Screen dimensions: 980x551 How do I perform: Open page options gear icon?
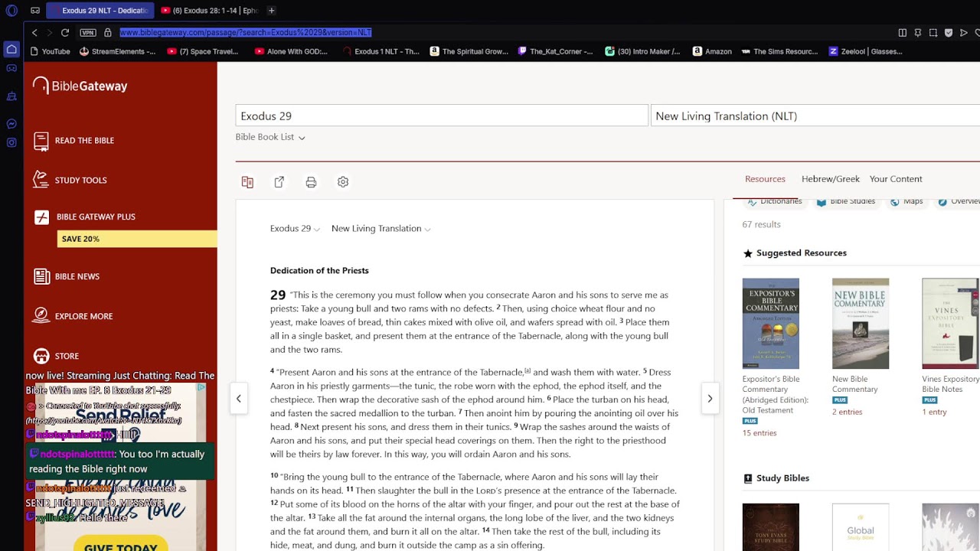point(343,182)
